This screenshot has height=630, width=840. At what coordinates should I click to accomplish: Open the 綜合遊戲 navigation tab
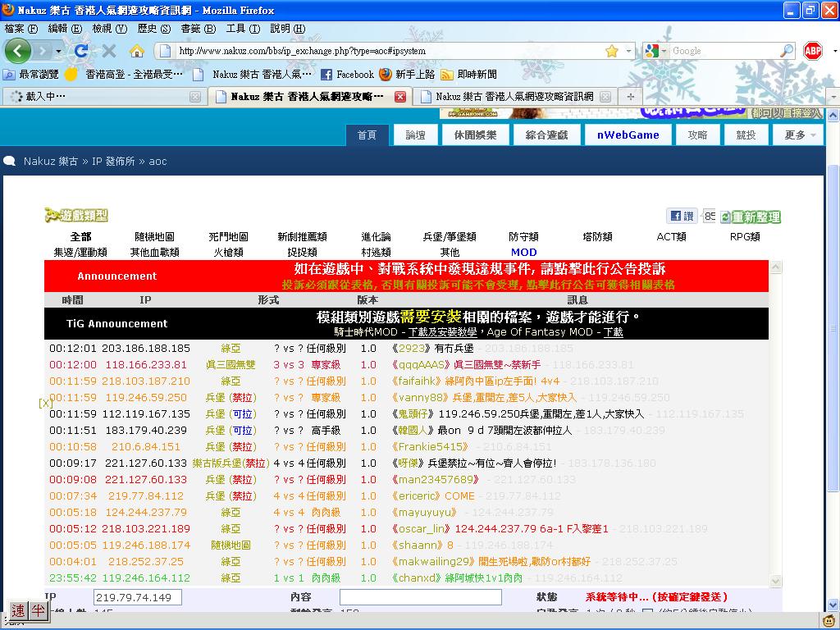pos(546,135)
